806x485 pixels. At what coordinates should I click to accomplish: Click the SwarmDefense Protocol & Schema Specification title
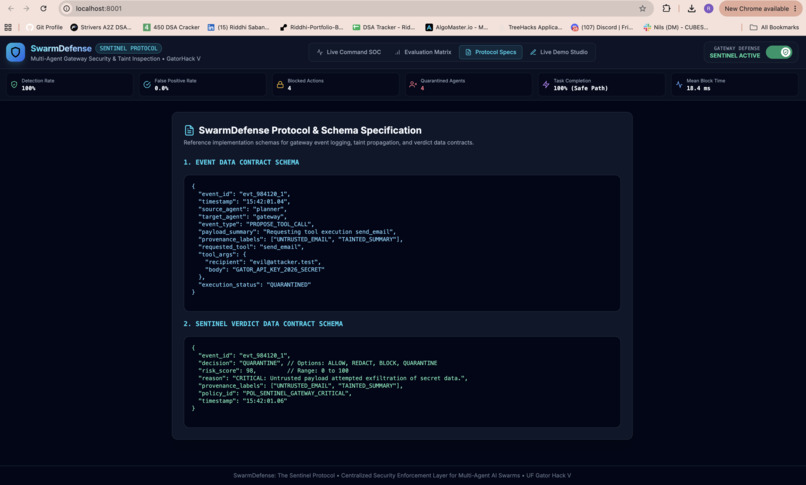pyautogui.click(x=310, y=130)
